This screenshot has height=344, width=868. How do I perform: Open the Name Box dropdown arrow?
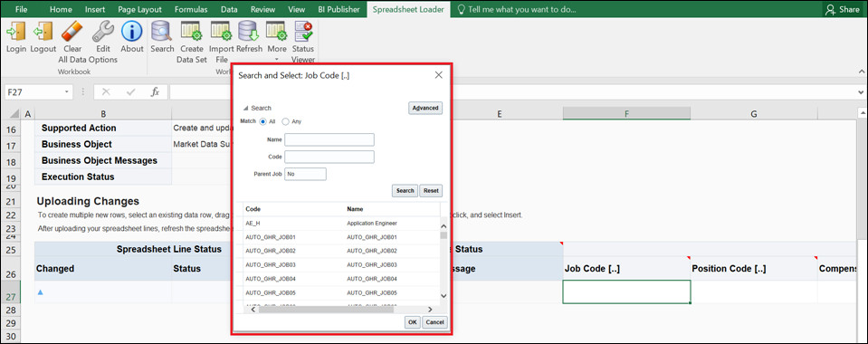pos(66,92)
